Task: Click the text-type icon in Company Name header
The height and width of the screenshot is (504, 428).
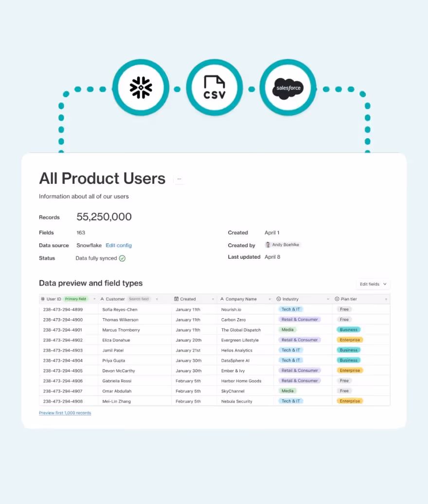Action: point(222,299)
